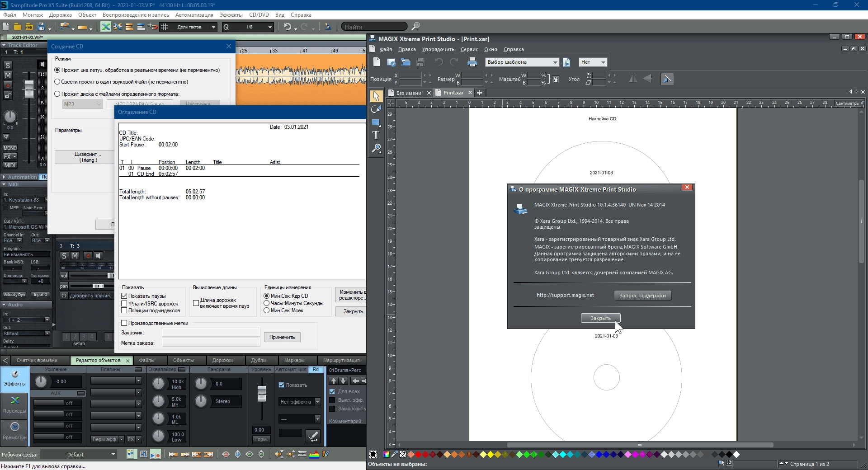This screenshot has width=868, height=470.
Task: Click the search magnifier icon next to Найти
Action: 415,27
